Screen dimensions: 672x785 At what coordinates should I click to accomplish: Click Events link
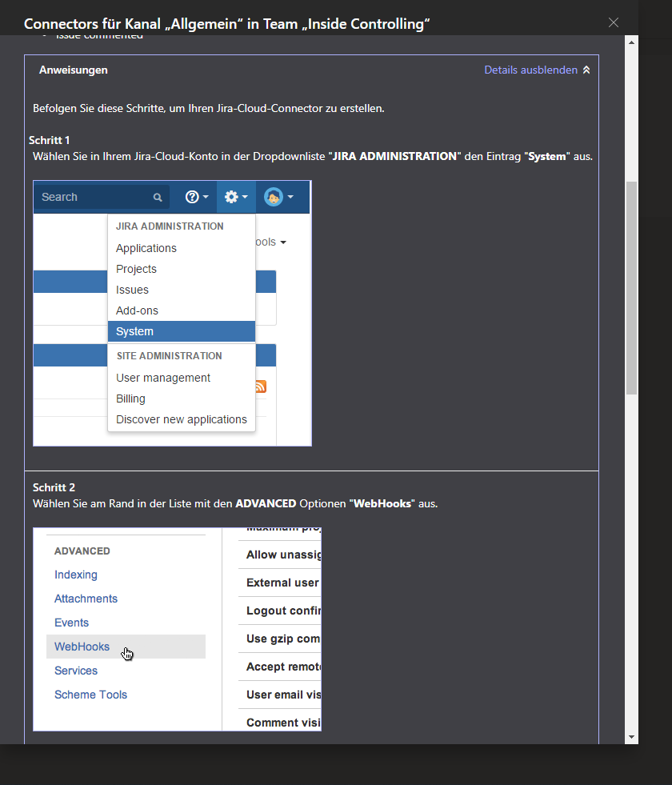[71, 623]
